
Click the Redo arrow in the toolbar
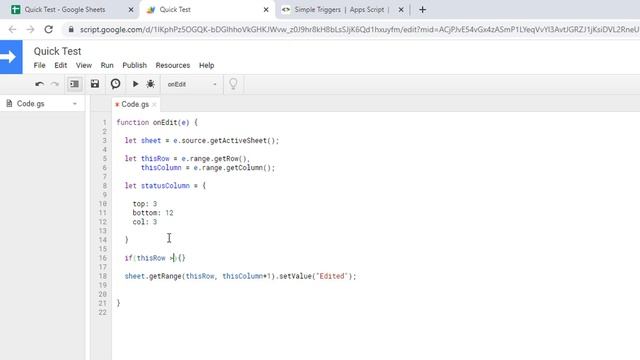pos(55,84)
